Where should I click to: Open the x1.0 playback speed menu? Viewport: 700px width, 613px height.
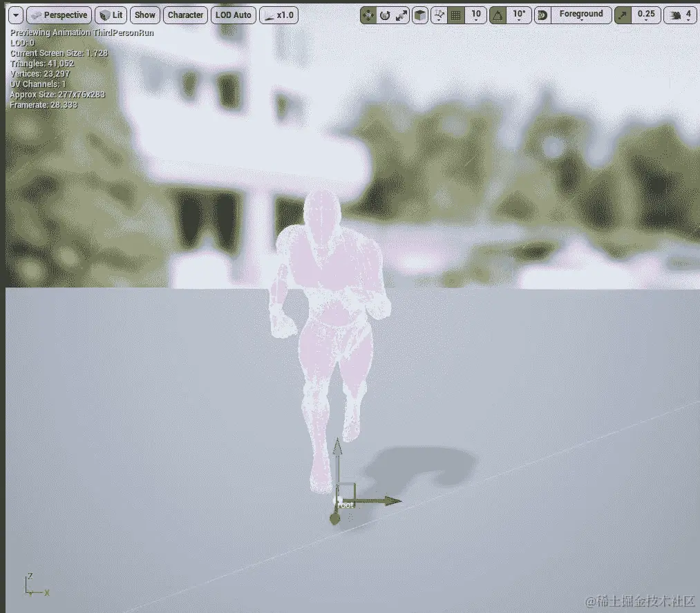point(279,15)
